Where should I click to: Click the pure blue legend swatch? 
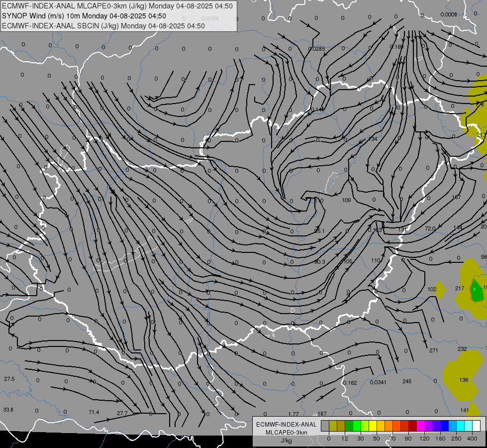(x=444, y=426)
